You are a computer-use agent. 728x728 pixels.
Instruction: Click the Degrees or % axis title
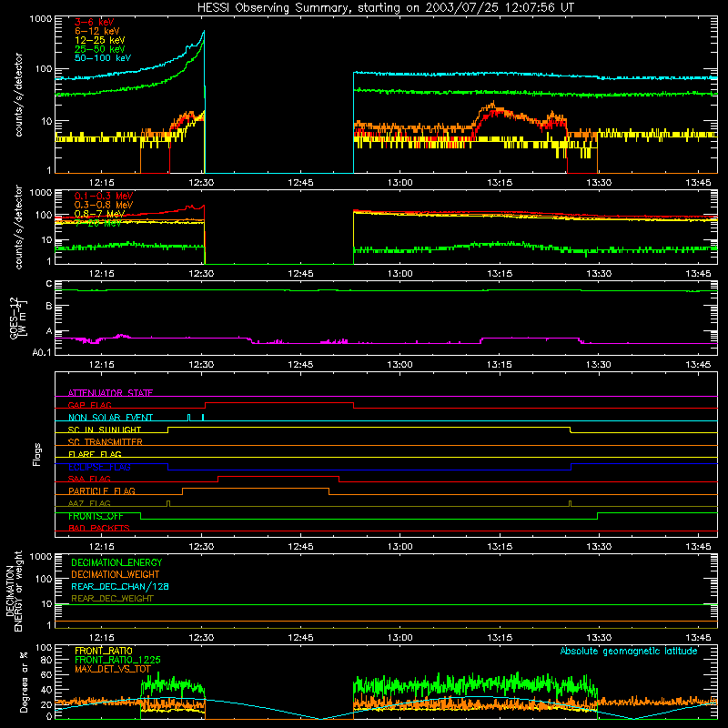pyautogui.click(x=24, y=682)
